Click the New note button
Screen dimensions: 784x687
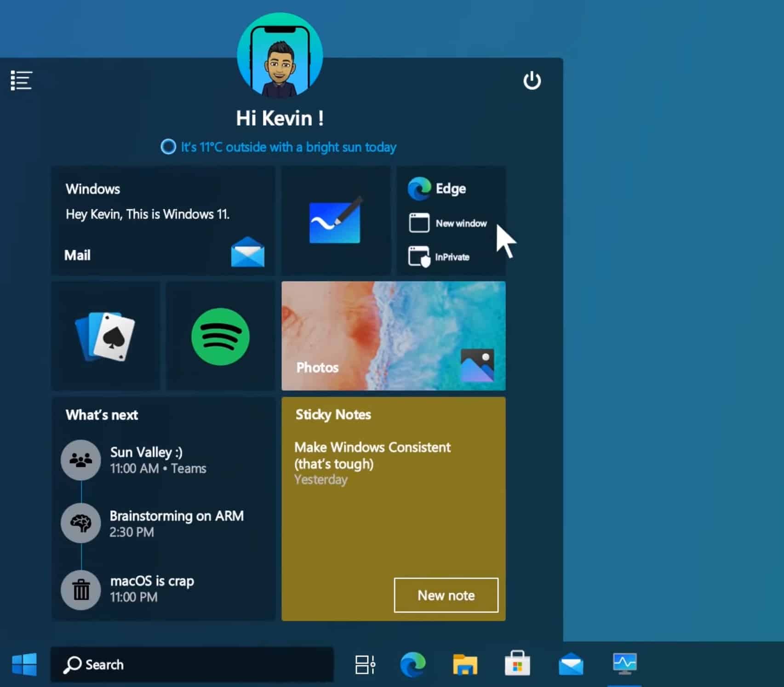click(446, 595)
